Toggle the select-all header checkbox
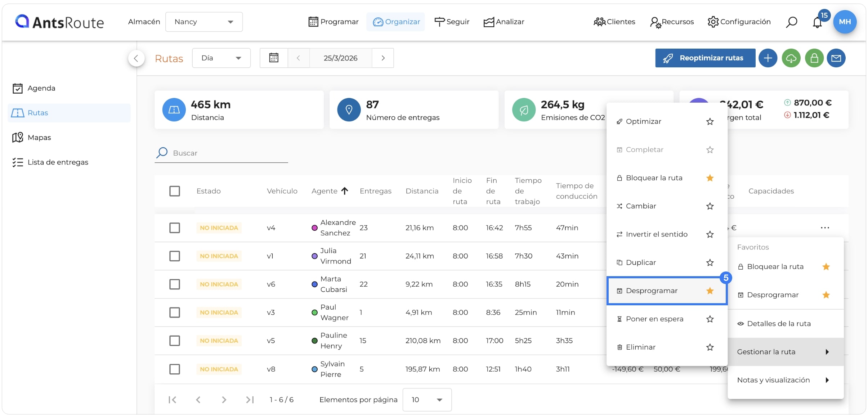Image resolution: width=868 pixels, height=418 pixels. click(x=175, y=191)
